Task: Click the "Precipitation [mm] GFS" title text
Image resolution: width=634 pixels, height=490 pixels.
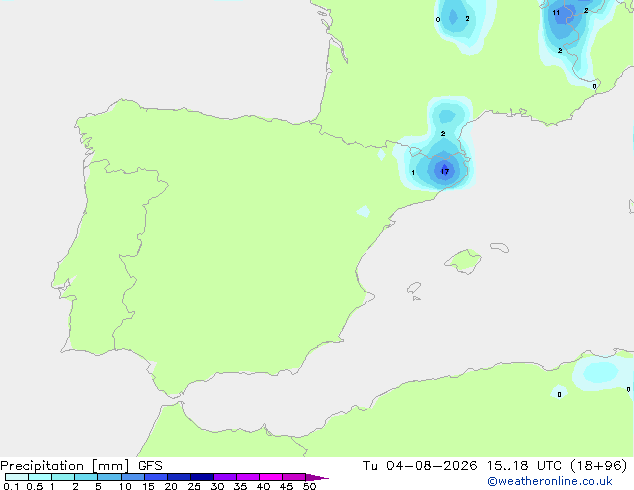Action: [x=81, y=466]
